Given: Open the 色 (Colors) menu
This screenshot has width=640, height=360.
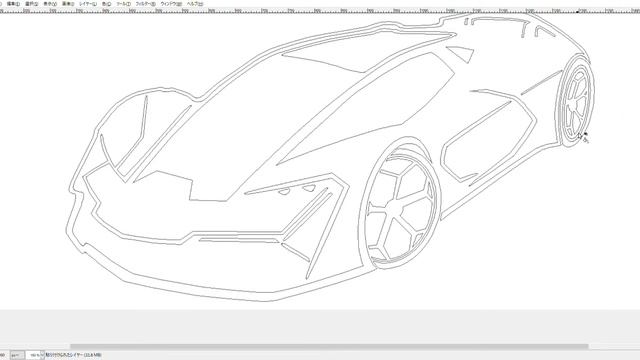Looking at the screenshot, I should tap(107, 4).
